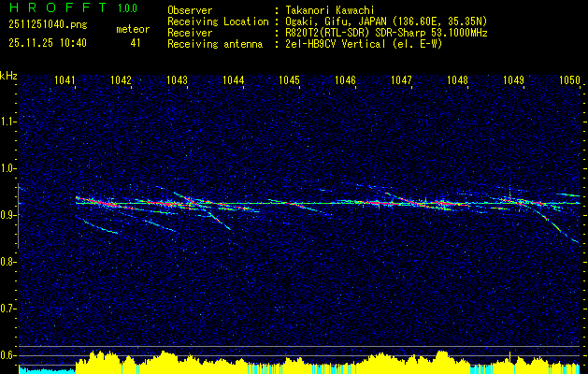Click frequency axis label 1.1

coord(7,122)
